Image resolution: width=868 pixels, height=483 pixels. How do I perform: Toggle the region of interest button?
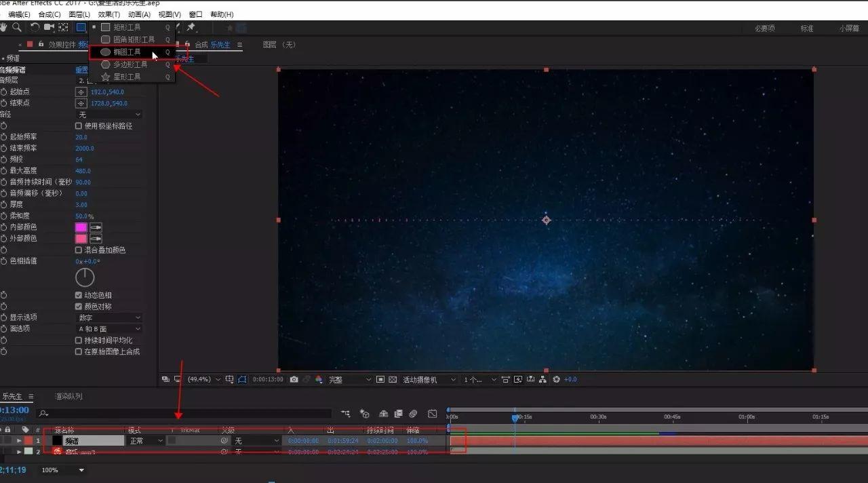[380, 379]
